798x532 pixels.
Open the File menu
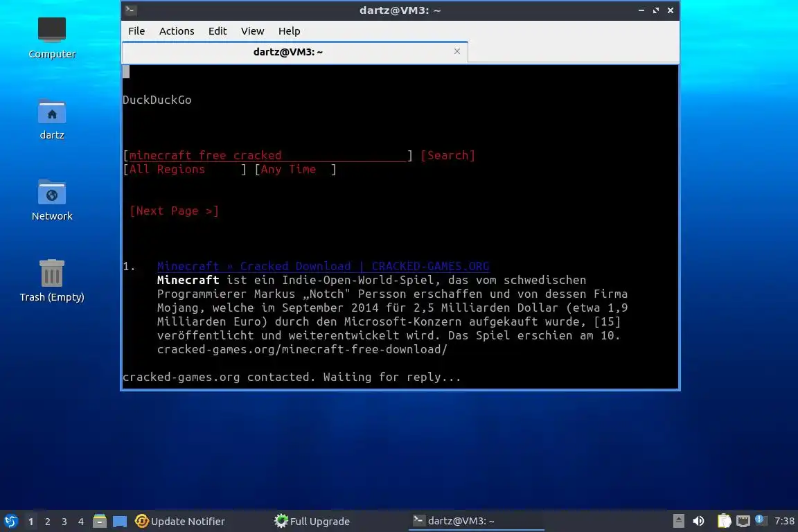pyautogui.click(x=136, y=31)
